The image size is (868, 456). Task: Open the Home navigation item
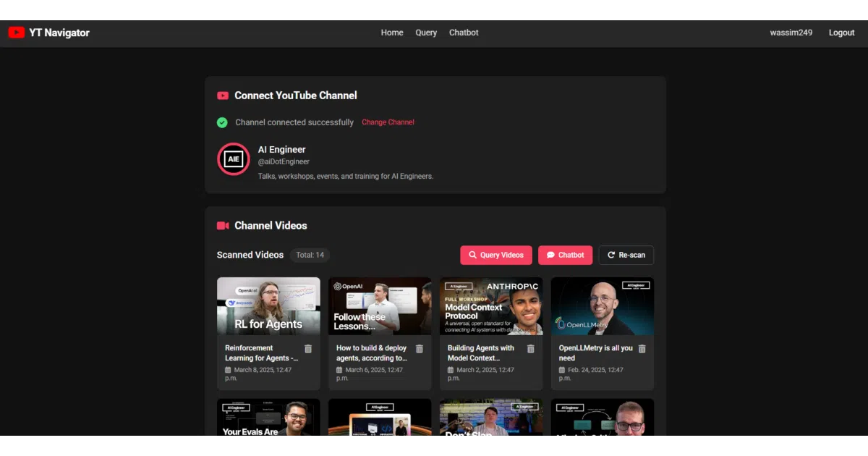[392, 33]
